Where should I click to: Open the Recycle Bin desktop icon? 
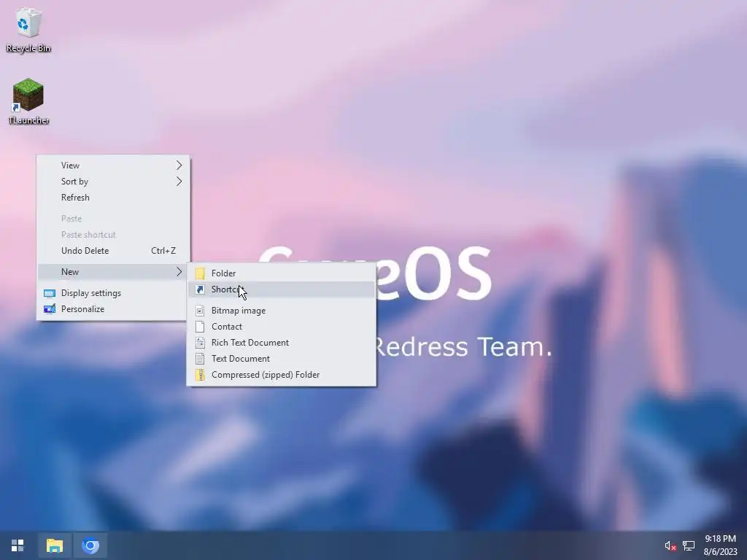[28, 29]
